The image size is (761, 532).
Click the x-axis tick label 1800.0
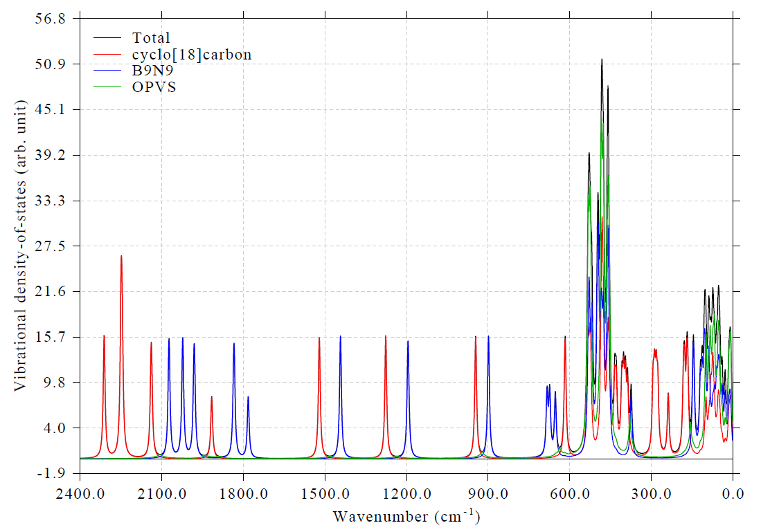[x=243, y=494]
